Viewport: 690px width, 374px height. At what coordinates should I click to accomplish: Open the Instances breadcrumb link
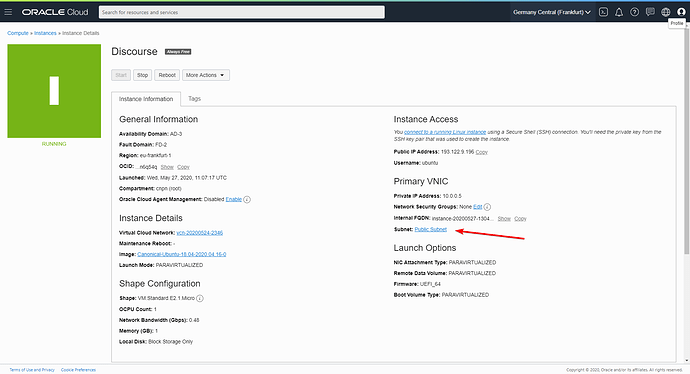[x=45, y=33]
